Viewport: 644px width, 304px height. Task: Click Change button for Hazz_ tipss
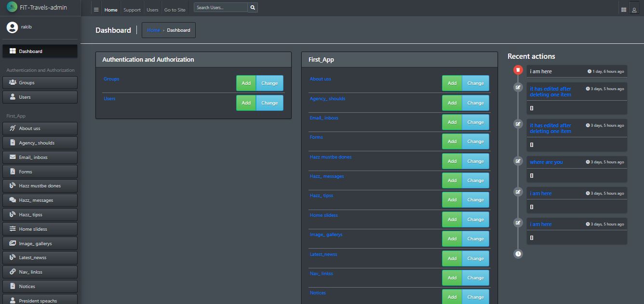pyautogui.click(x=475, y=199)
